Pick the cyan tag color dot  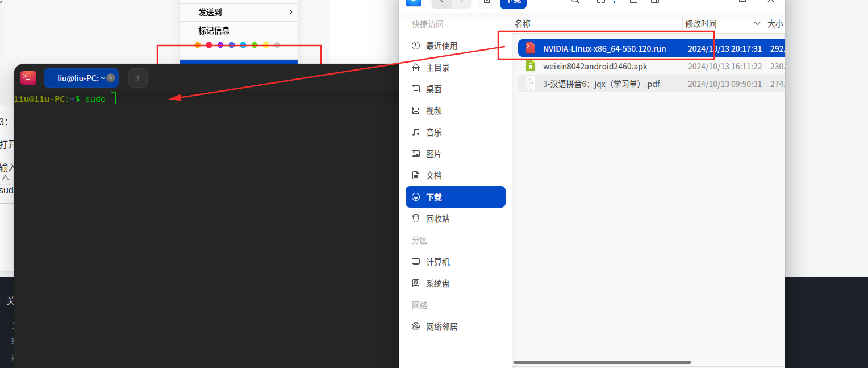pos(243,45)
